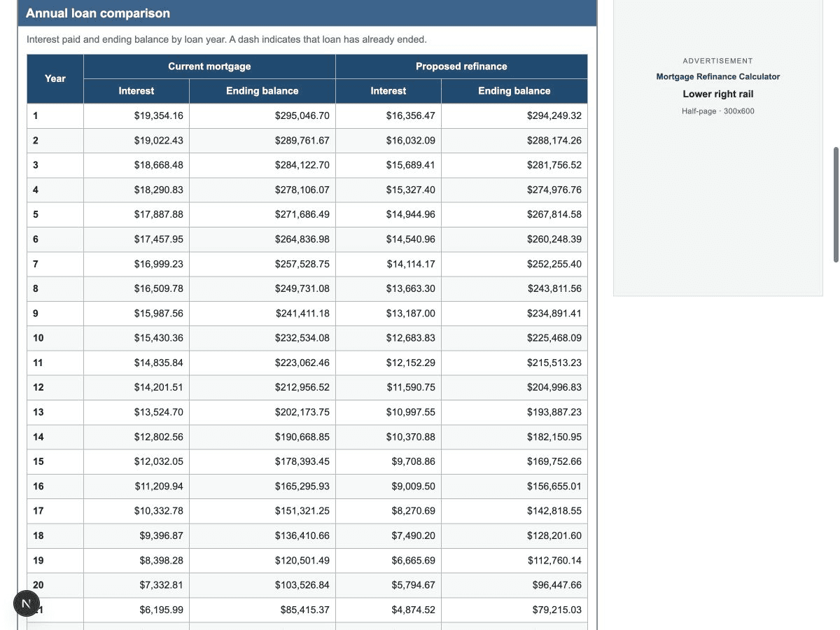Select the Current mortgage Ending balance header
The image size is (840, 630).
(262, 91)
